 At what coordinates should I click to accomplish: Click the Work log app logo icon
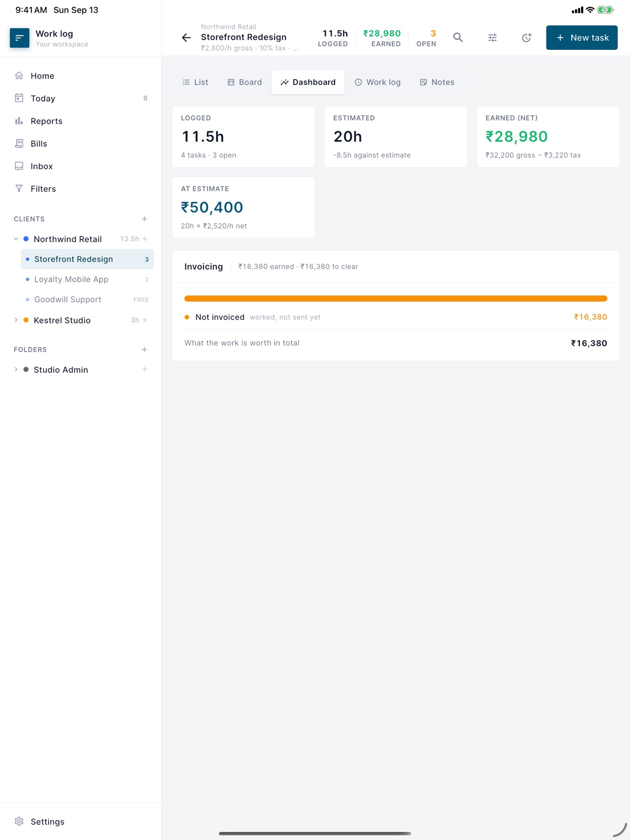coord(20,38)
